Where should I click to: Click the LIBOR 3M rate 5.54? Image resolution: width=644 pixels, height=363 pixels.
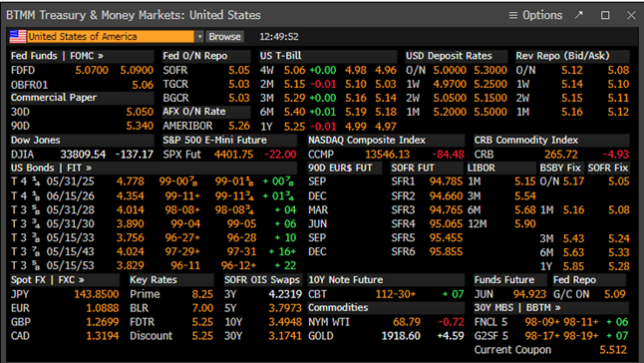(525, 196)
